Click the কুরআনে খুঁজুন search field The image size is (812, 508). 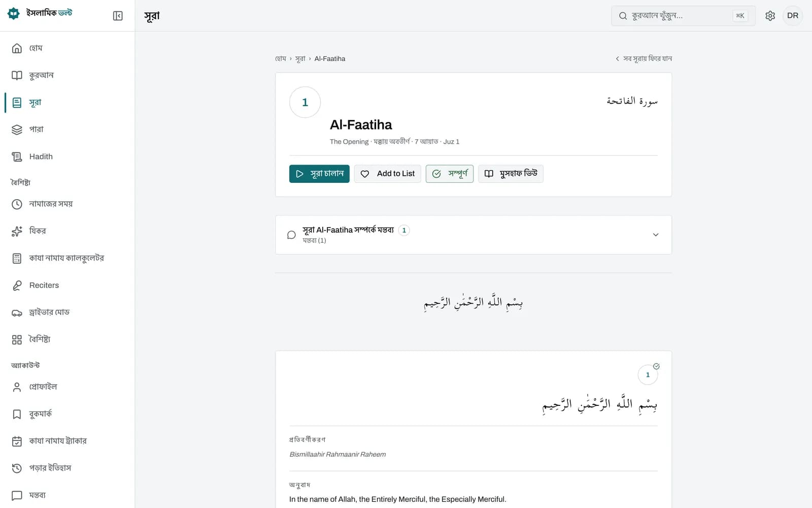[683, 16]
